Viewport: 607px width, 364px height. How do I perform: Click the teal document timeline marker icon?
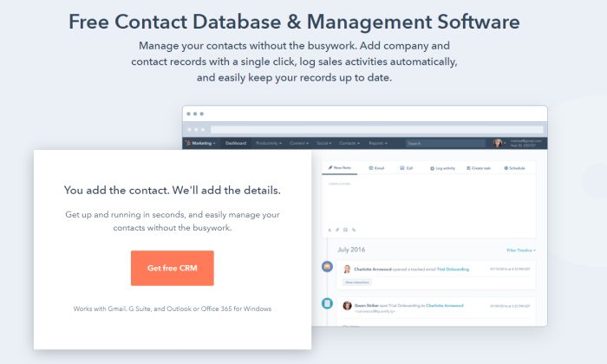[327, 303]
